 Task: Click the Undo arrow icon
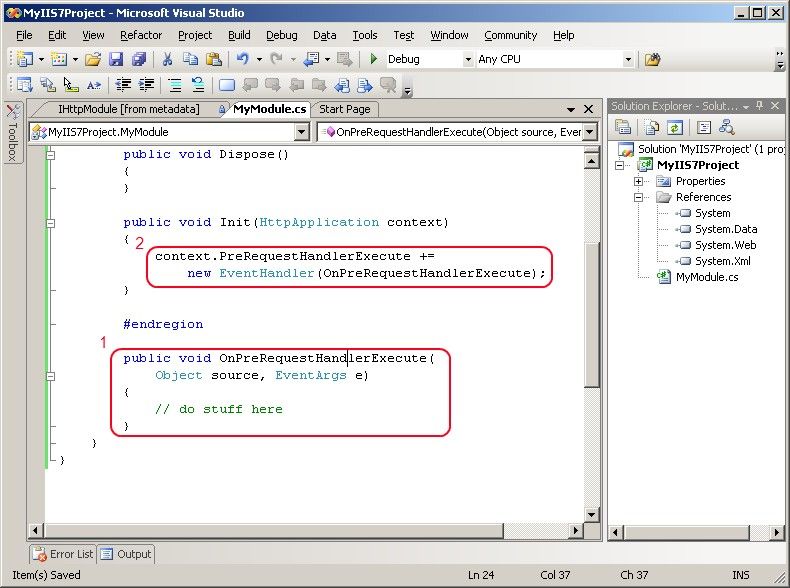tap(242, 60)
